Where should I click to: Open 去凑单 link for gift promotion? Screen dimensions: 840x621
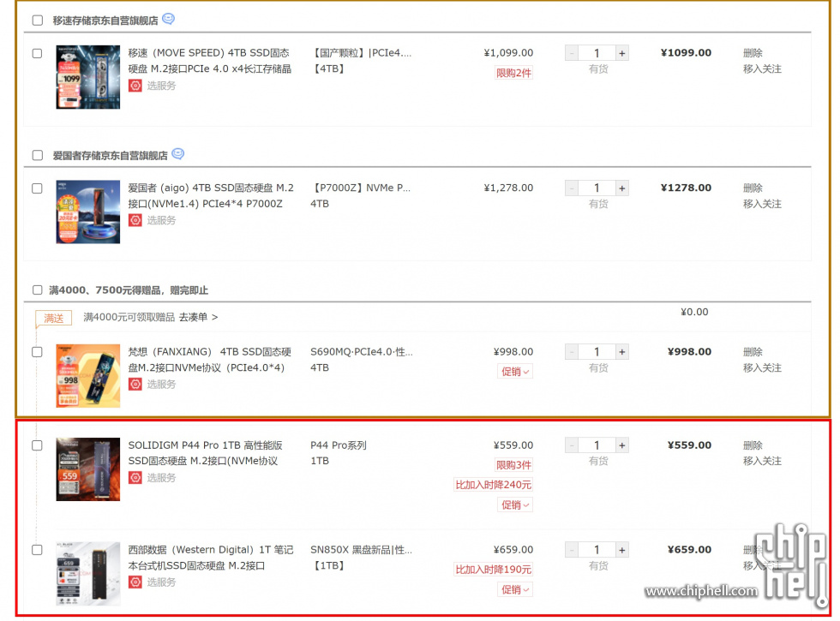(x=198, y=317)
